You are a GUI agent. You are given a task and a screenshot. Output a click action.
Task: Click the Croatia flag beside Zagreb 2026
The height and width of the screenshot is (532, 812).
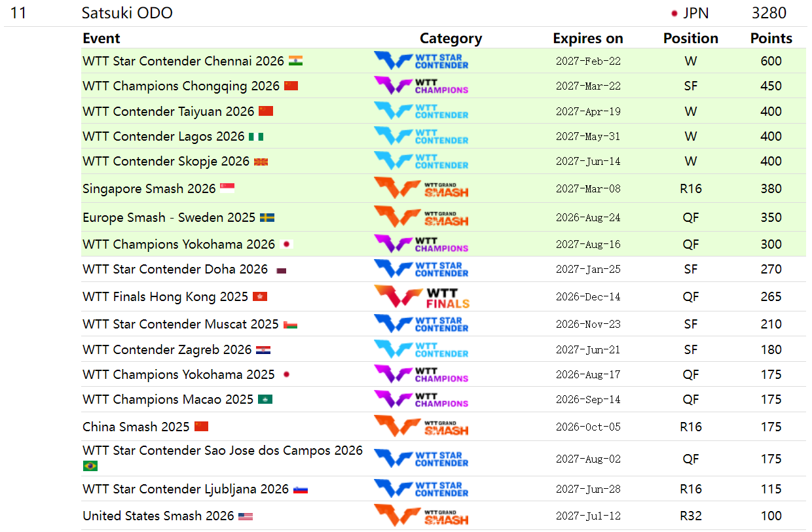263,350
